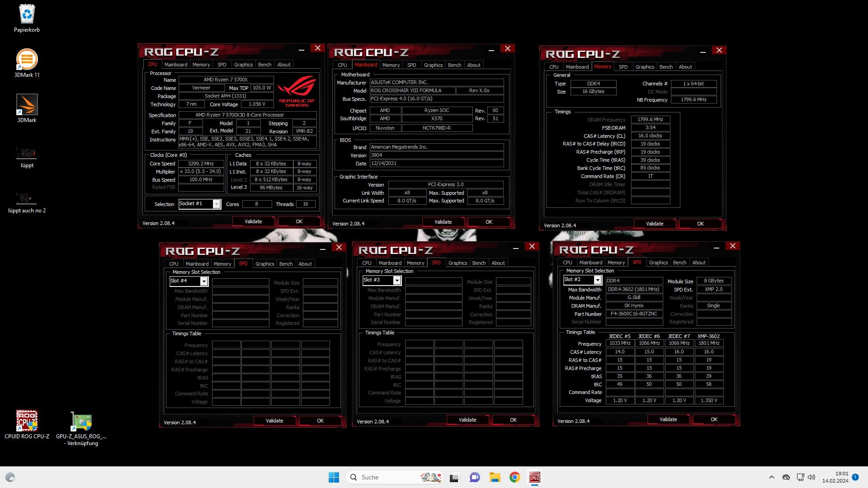Image resolution: width=868 pixels, height=488 pixels.
Task: Click the Module Manuf. G.Skill field
Action: [x=634, y=297]
